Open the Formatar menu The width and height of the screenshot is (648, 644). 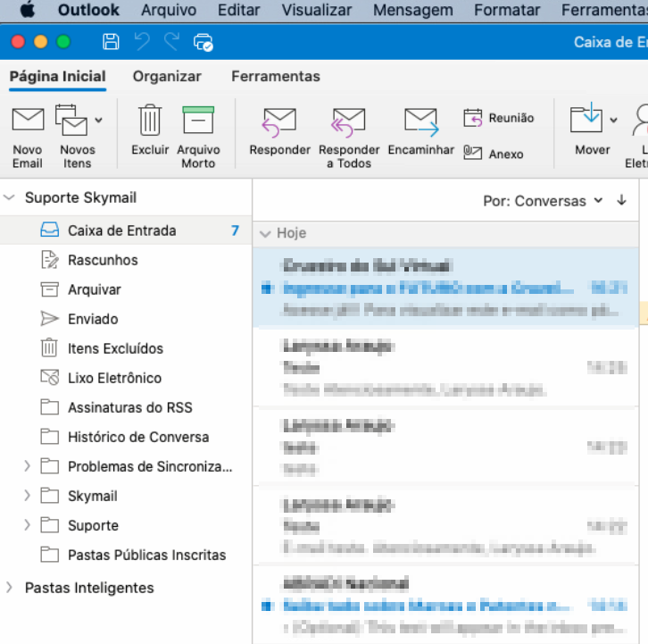click(x=507, y=10)
